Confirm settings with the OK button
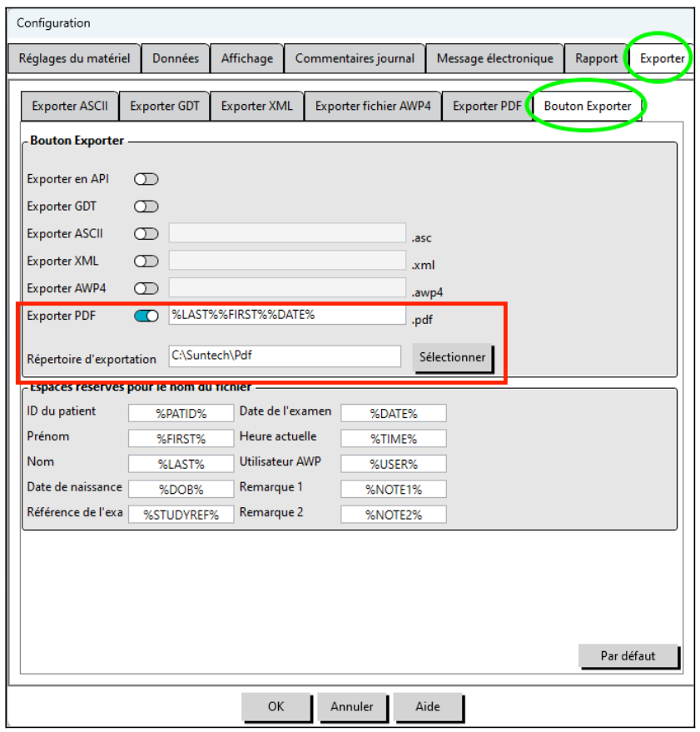 coord(277,707)
